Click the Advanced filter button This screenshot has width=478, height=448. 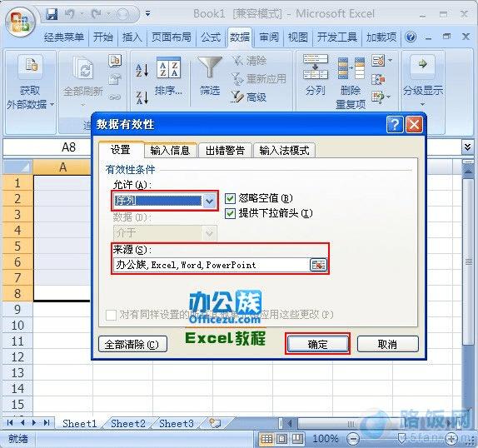tap(248, 97)
